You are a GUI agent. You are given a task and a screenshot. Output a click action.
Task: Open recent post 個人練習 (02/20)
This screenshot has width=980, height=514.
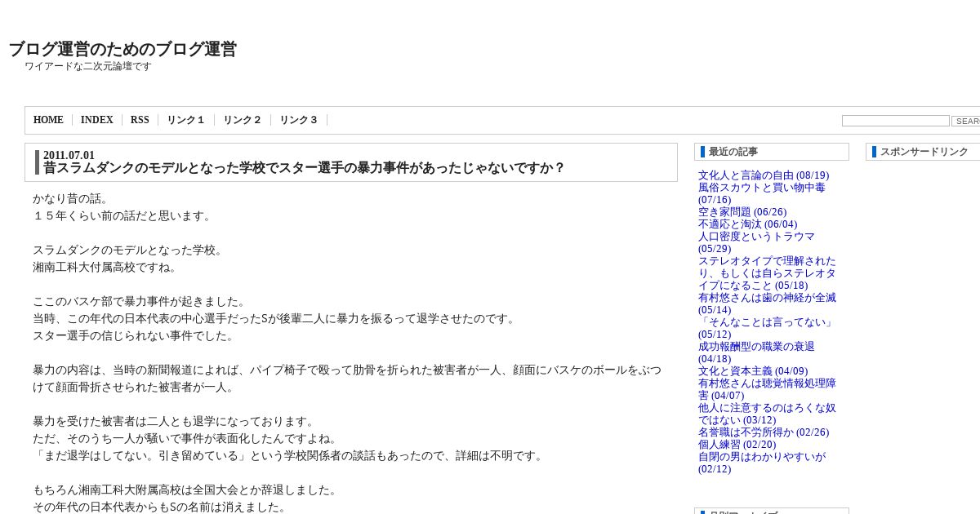pos(737,445)
